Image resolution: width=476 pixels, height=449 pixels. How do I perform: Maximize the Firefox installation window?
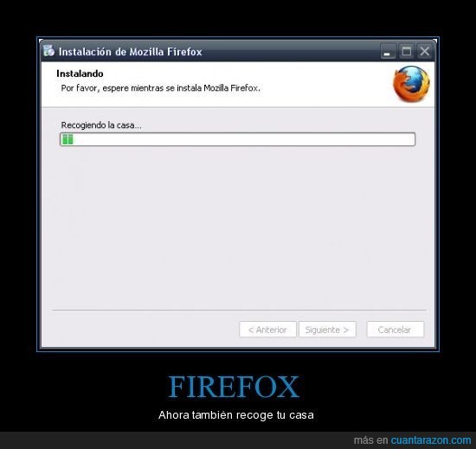click(x=406, y=51)
